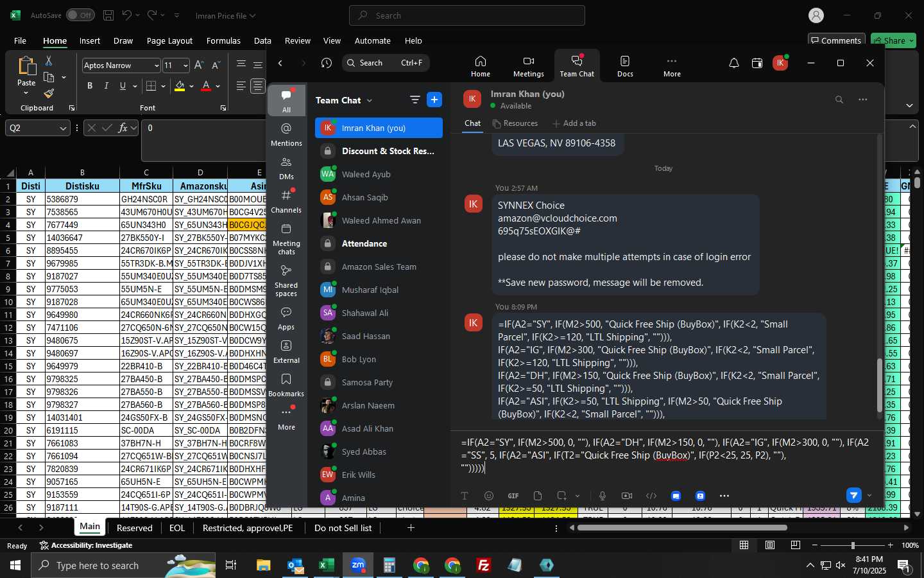The width and height of the screenshot is (924, 578).
Task: Toggle underline formatting in Excel
Action: tap(123, 86)
